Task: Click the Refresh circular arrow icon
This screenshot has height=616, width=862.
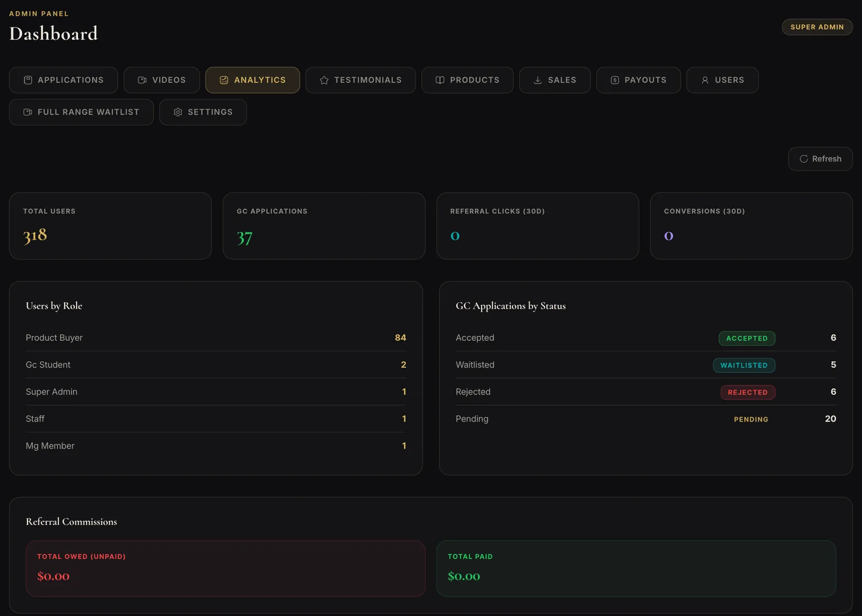Action: (x=804, y=159)
